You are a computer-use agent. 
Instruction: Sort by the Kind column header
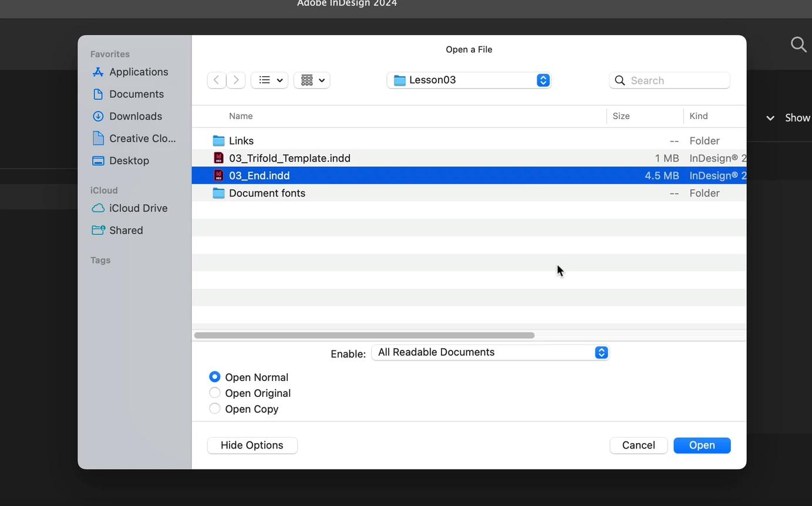tap(699, 116)
